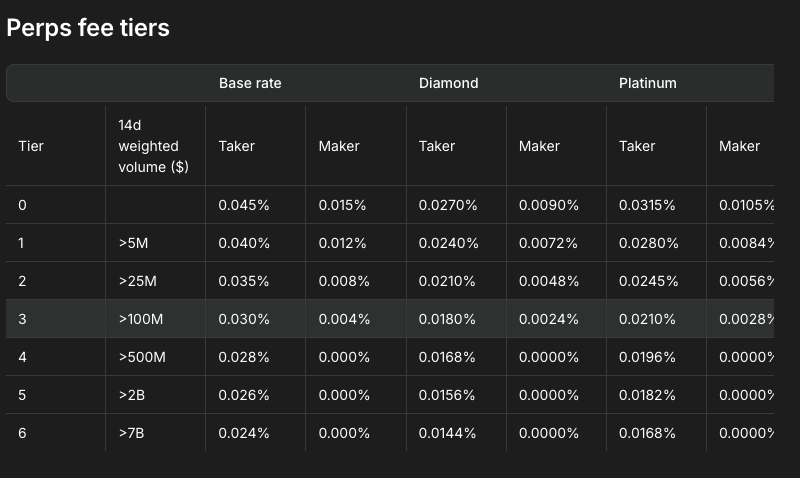Click base maker rate '0.012%'
The width and height of the screenshot is (800, 478).
(342, 243)
